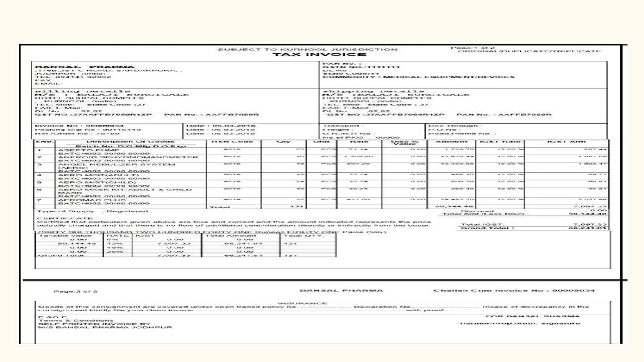Select the "SUBJECT TO KURNOOL JURISDICTION" line
The width and height of the screenshot is (644, 362).
[307, 49]
